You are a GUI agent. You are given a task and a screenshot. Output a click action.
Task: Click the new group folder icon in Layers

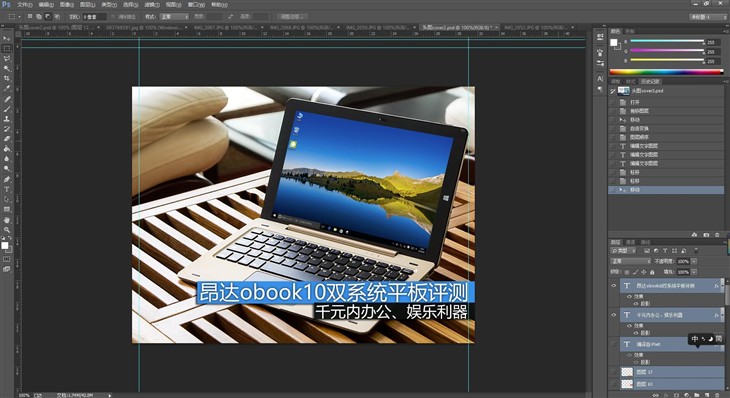696,395
